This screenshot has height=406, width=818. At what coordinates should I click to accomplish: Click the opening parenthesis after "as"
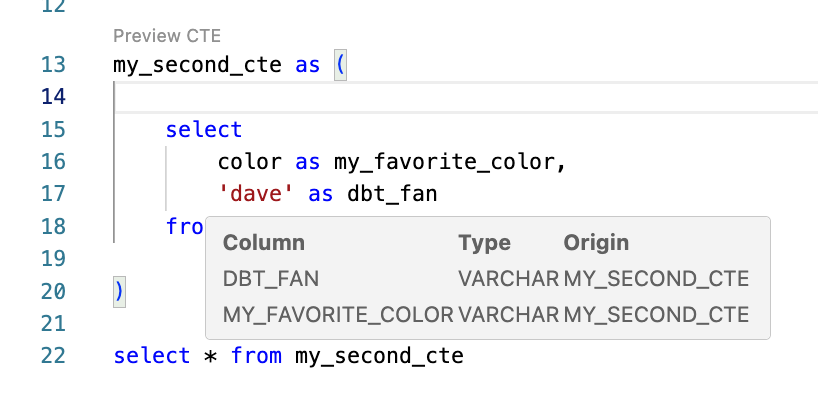point(340,66)
